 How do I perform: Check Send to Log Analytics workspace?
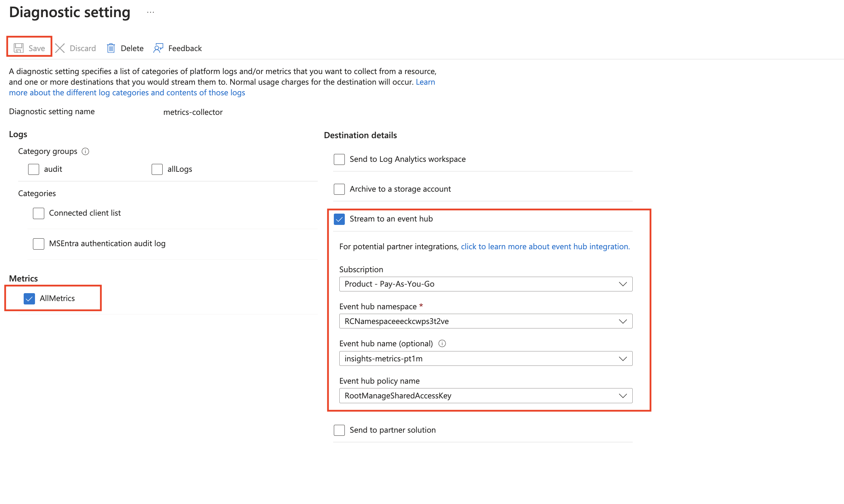[x=339, y=159]
